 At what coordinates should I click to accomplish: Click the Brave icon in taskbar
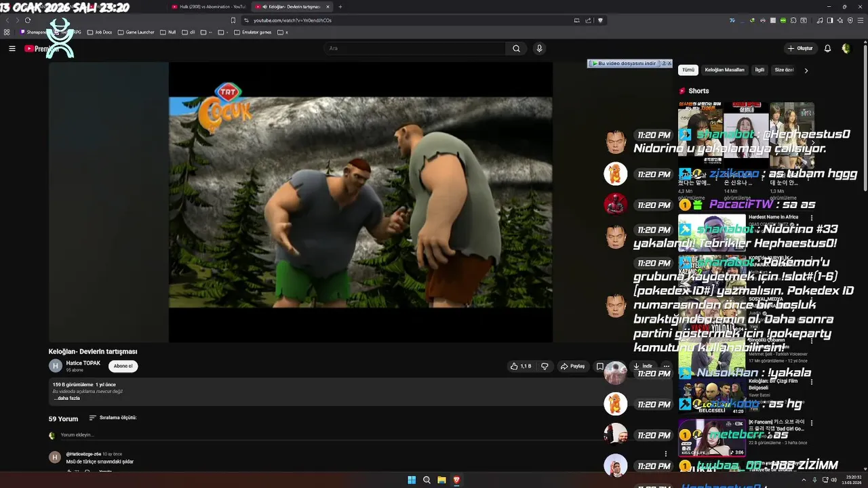coord(456,480)
